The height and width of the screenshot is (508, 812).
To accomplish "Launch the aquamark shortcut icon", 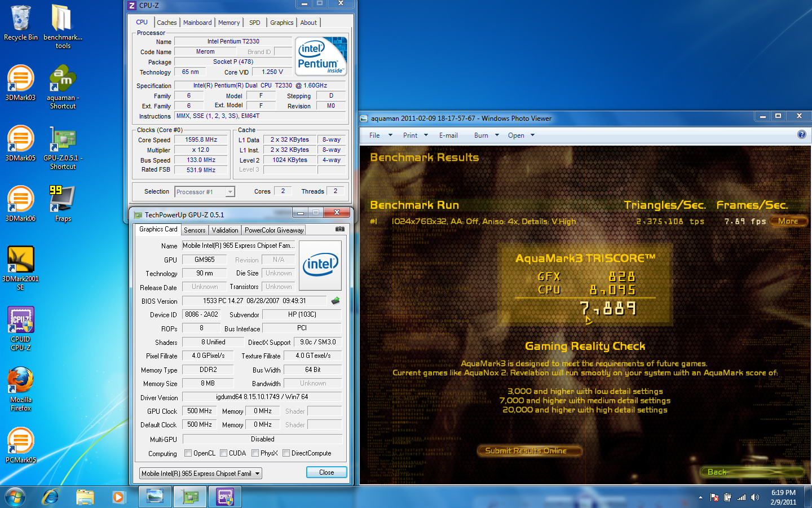I will [63, 87].
